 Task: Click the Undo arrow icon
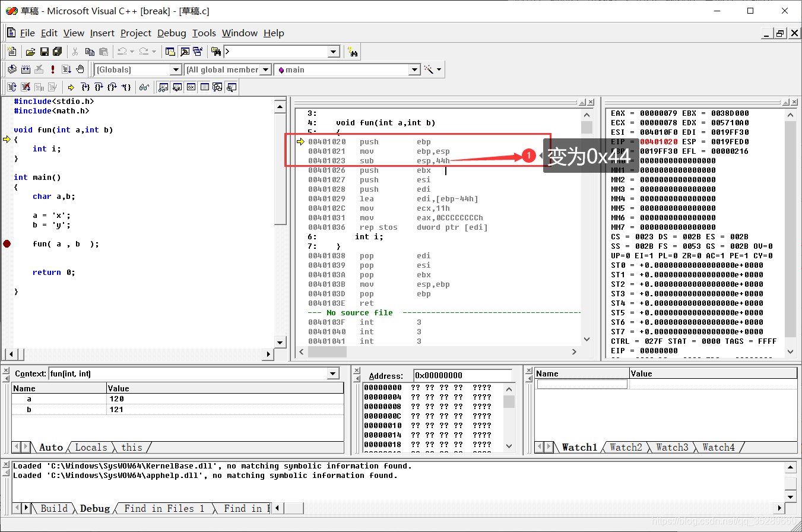(x=122, y=52)
